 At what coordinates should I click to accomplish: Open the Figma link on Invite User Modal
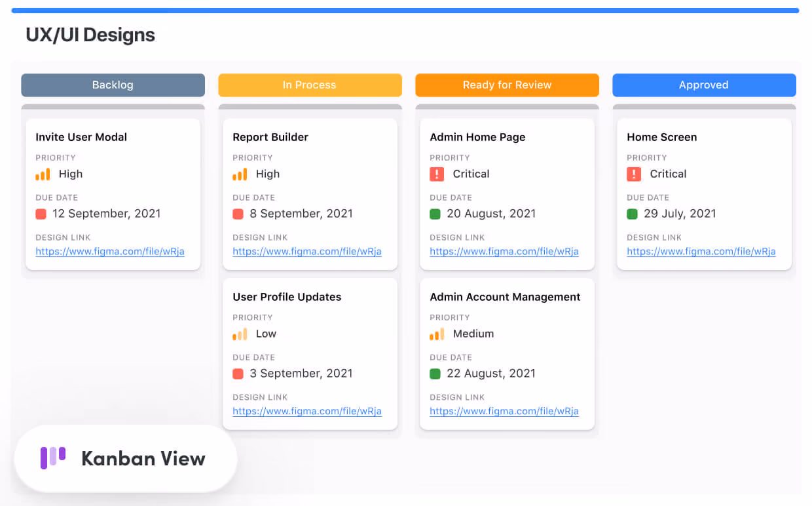point(110,252)
